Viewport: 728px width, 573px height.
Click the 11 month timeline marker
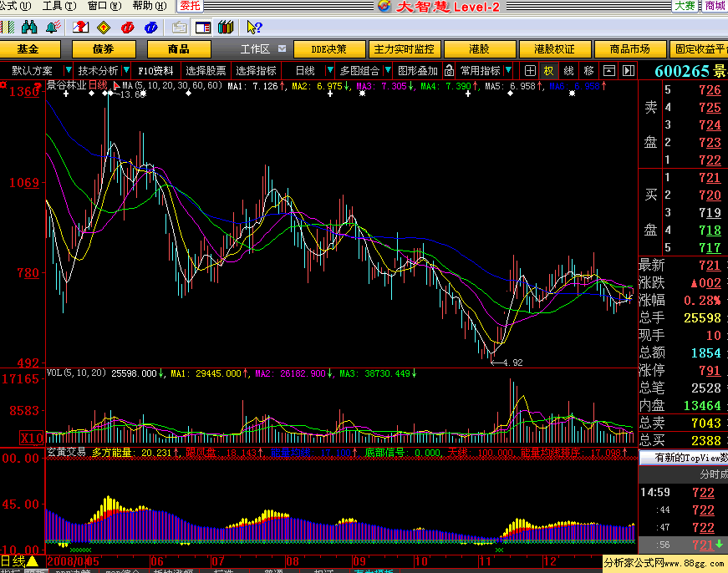(485, 561)
